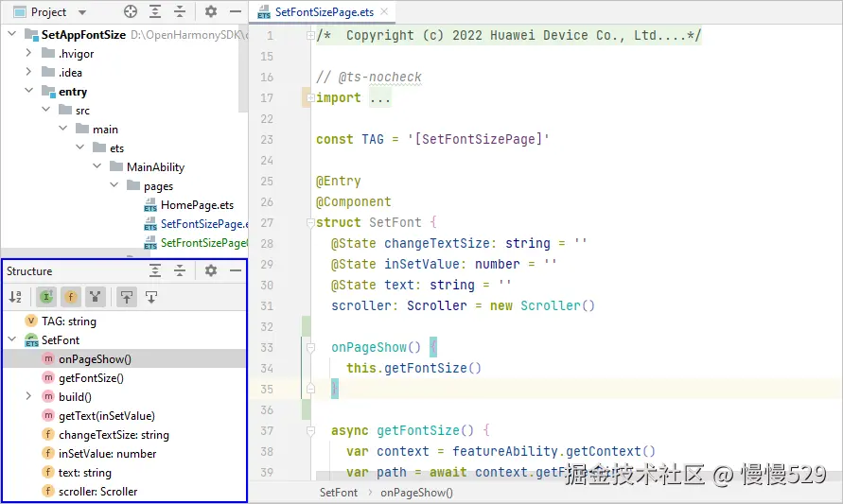Expand the build() method node
The width and height of the screenshot is (843, 504).
pos(28,396)
